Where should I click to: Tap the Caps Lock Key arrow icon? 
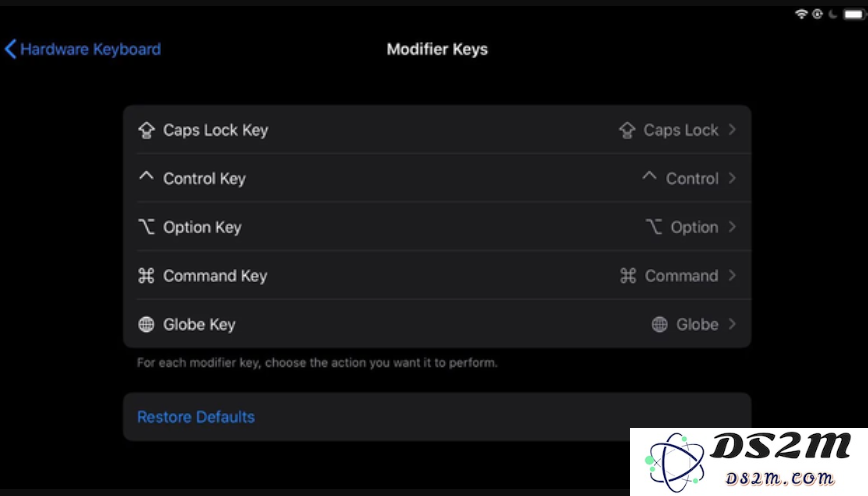tap(147, 130)
